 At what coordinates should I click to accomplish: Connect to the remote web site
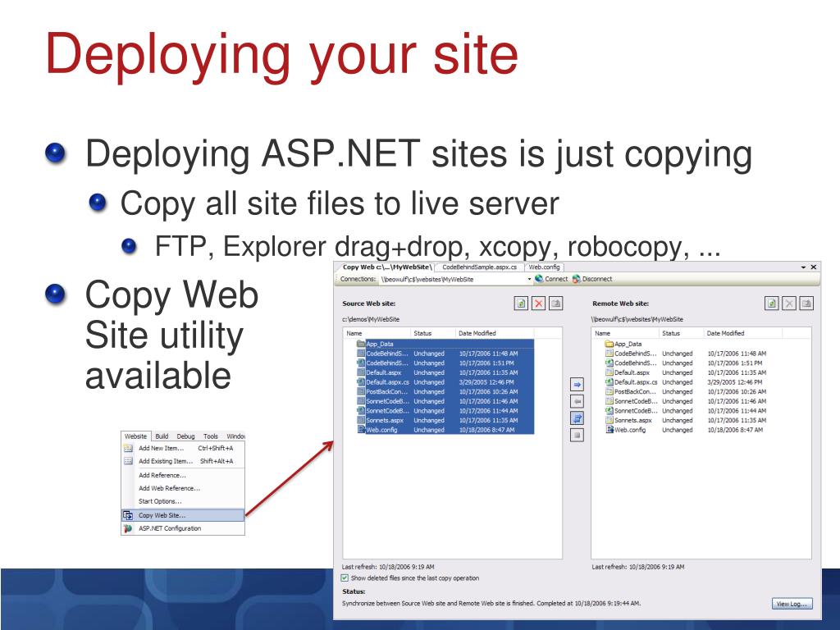[x=551, y=279]
